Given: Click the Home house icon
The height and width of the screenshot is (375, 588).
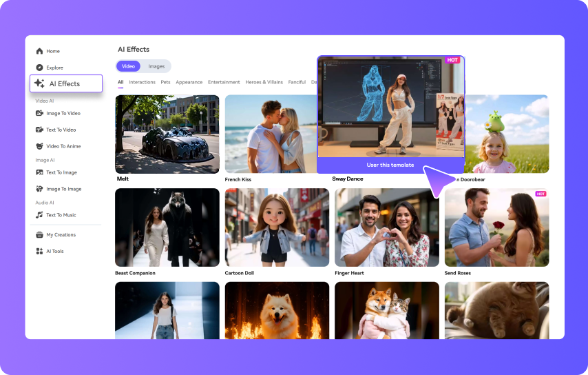Looking at the screenshot, I should pos(39,51).
